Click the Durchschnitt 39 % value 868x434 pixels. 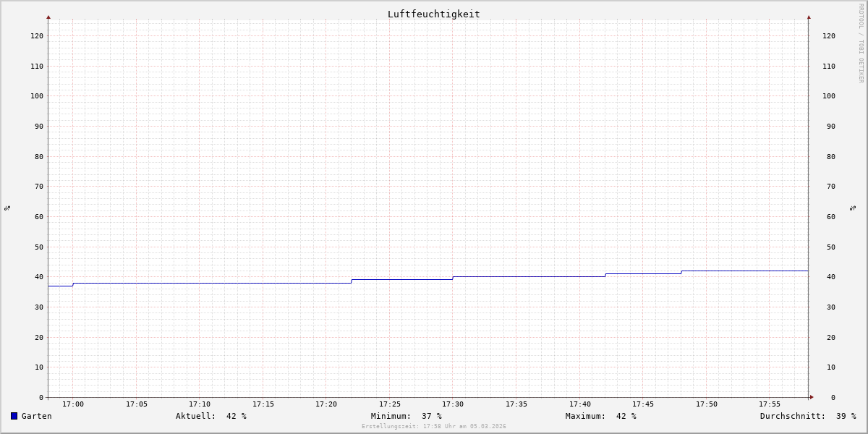click(x=808, y=416)
